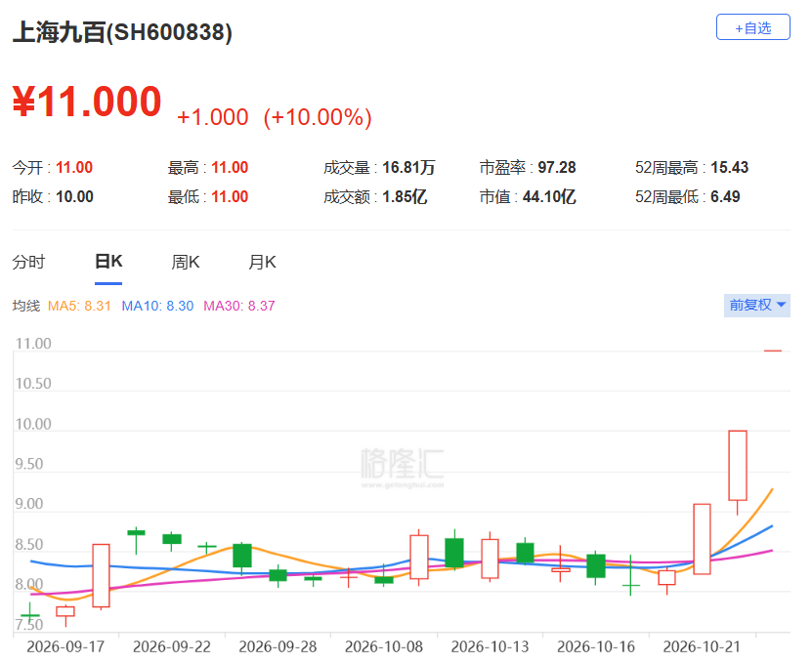Click the 2026-10-21 date axis label
Image resolution: width=812 pixels, height=664 pixels.
point(702,646)
